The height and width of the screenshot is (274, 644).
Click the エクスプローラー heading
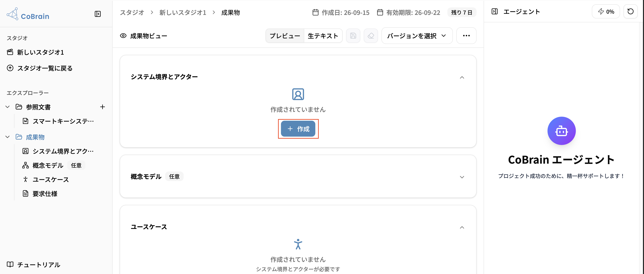[28, 93]
